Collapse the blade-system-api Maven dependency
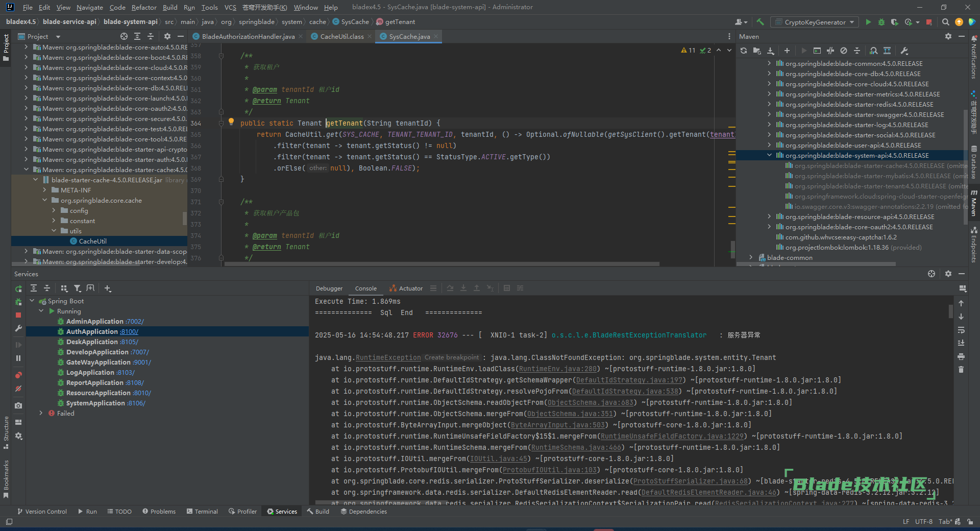 [x=770, y=155]
